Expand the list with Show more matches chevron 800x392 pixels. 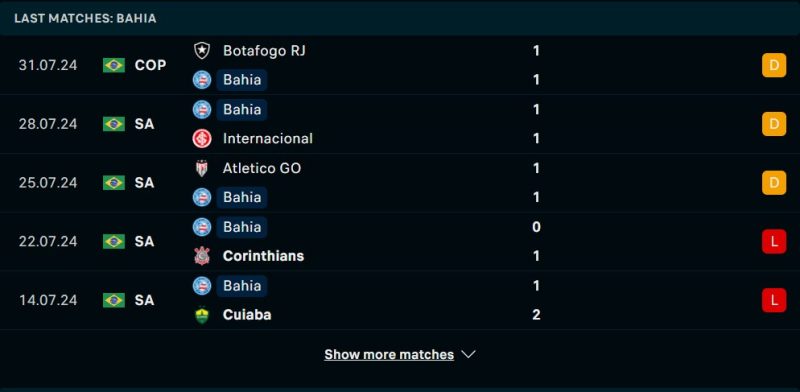468,354
